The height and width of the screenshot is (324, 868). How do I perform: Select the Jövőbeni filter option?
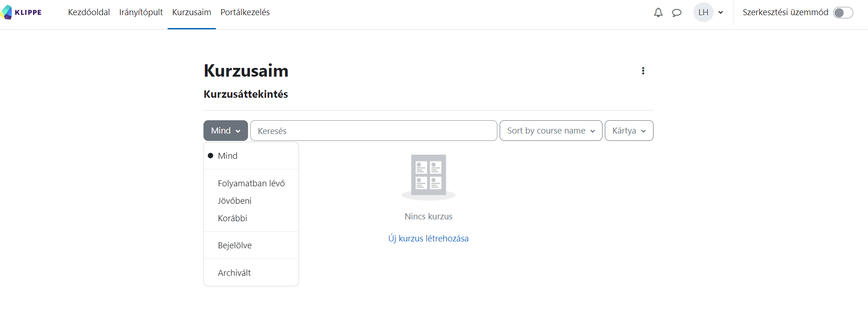(235, 201)
